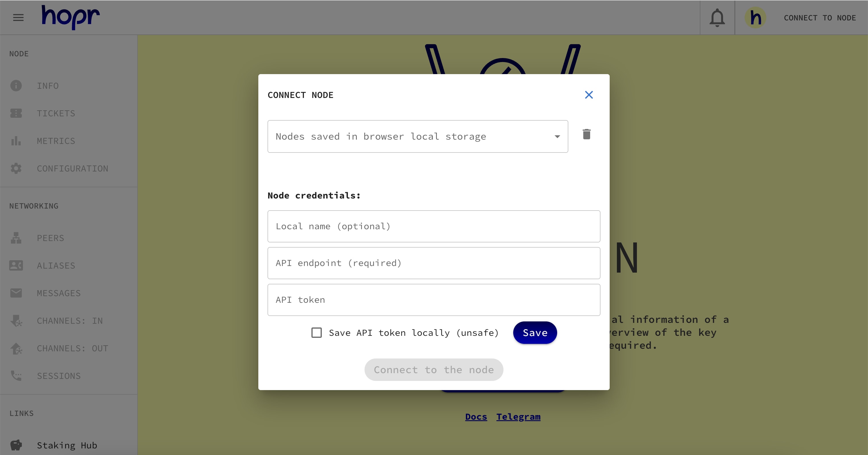Viewport: 868px width, 455px height.
Task: Focus the Local name field
Action: pos(434,226)
